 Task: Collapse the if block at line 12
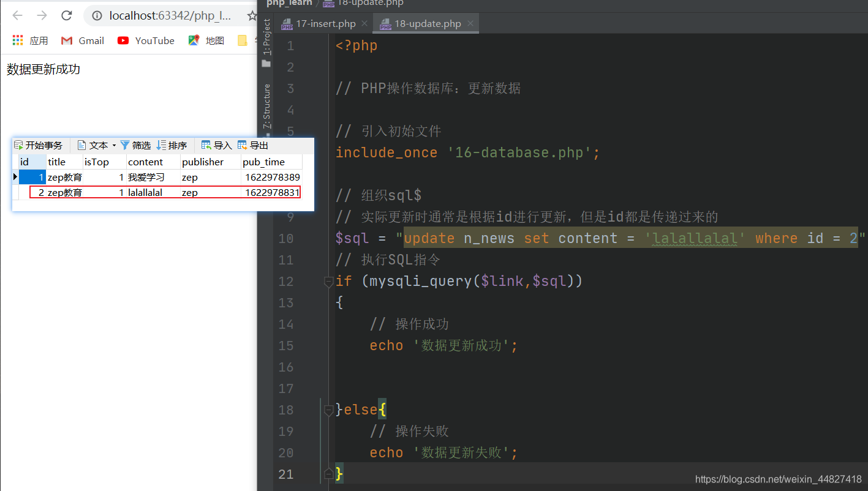coord(329,281)
